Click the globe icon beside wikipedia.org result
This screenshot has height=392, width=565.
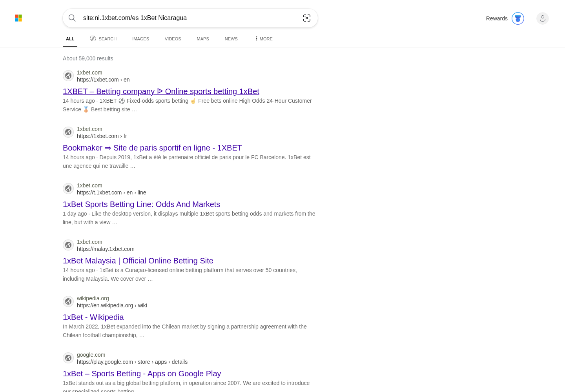[68, 301]
